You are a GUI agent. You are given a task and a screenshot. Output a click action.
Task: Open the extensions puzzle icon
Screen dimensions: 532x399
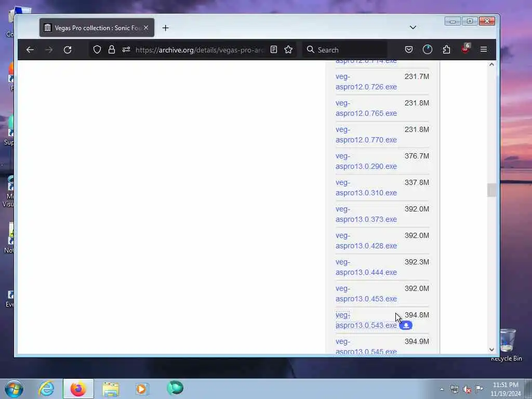[x=446, y=49]
